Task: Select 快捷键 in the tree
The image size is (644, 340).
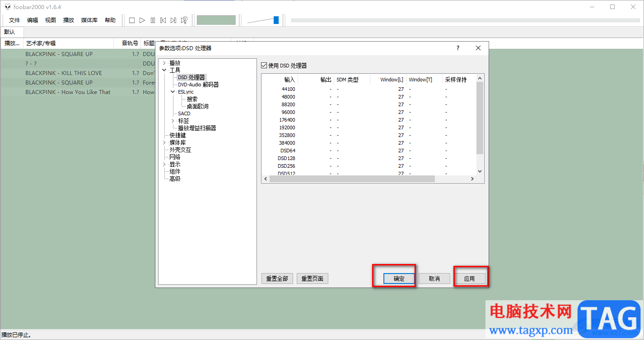Action: [x=177, y=135]
